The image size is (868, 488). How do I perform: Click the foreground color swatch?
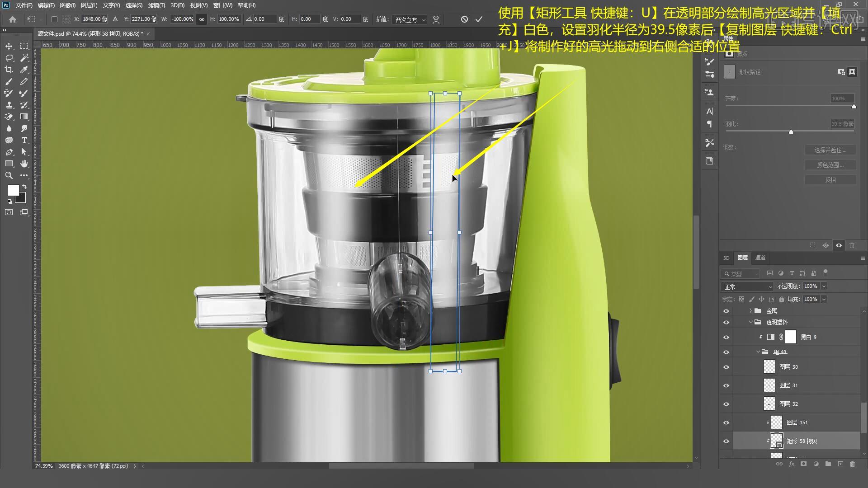(x=13, y=190)
